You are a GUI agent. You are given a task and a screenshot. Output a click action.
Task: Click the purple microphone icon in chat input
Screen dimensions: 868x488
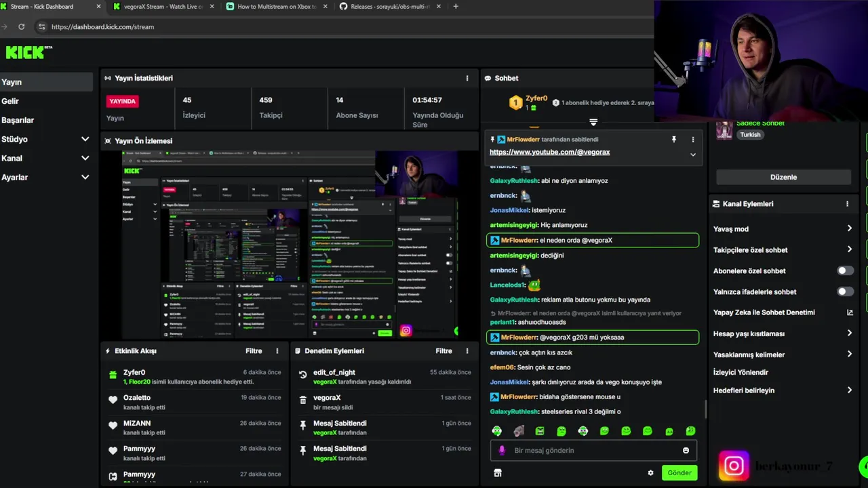pos(502,451)
